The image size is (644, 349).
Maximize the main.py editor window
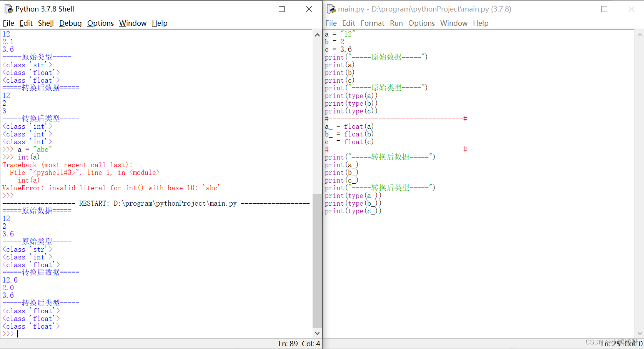click(604, 9)
